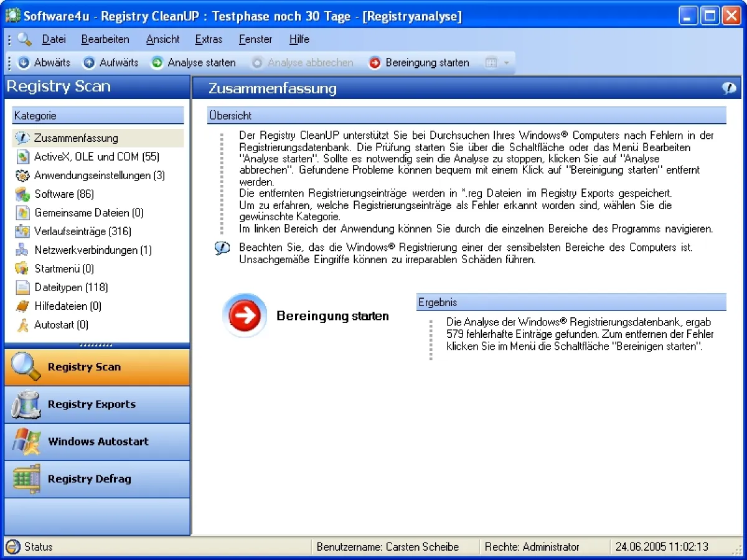Select the Dateitypen (118) category
Viewport: 747px width, 560px height.
click(71, 287)
